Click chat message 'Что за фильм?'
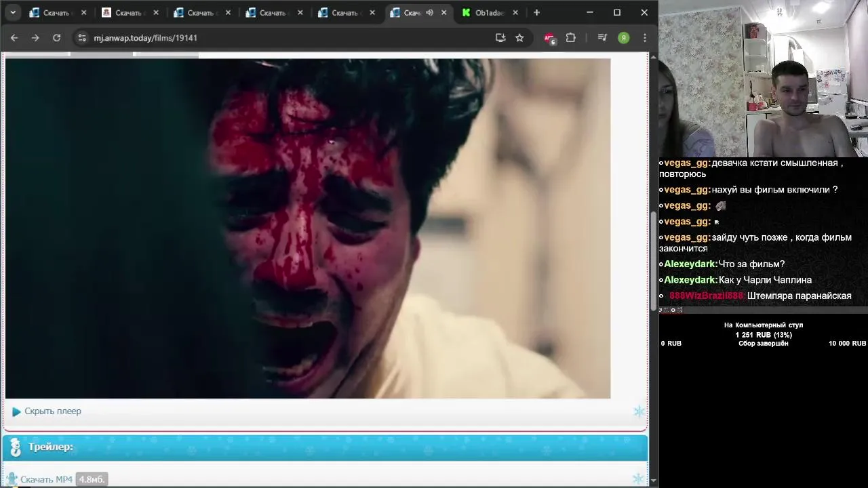 point(752,264)
